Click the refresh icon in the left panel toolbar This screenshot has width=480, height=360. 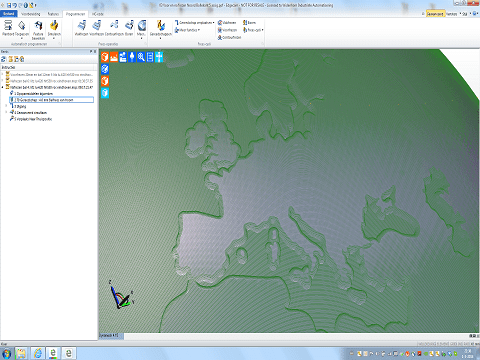point(4,59)
